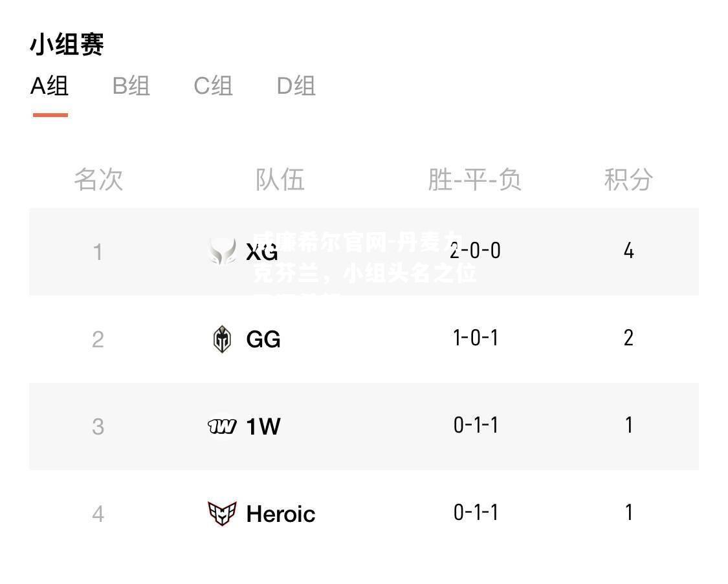The image size is (728, 584).
Task: Switch to the C组 tab
Action: pyautogui.click(x=213, y=86)
